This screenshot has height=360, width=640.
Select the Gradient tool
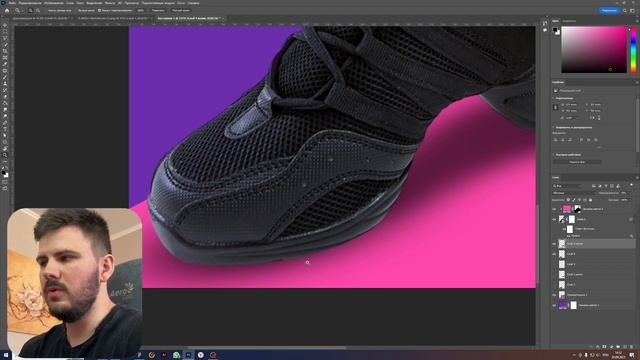[x=5, y=103]
